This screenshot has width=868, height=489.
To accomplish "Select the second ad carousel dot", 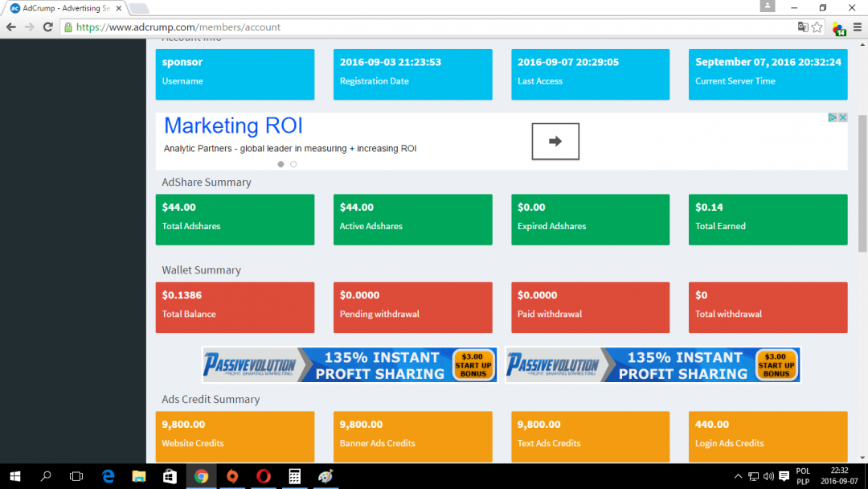I will (x=293, y=164).
